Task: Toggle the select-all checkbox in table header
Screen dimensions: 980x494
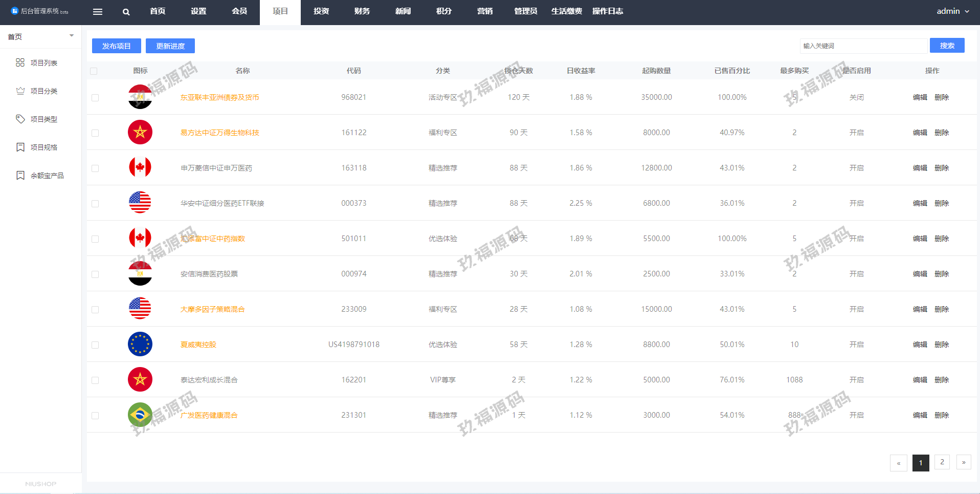Action: click(94, 71)
